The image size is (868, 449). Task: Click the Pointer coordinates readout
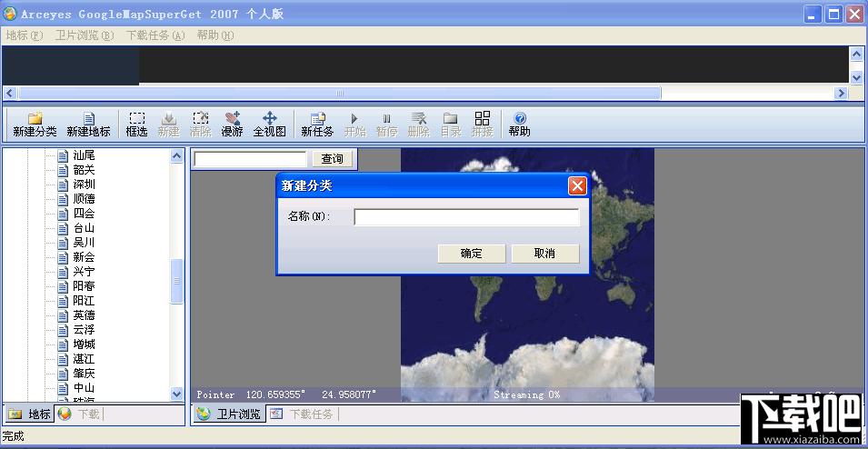point(286,394)
